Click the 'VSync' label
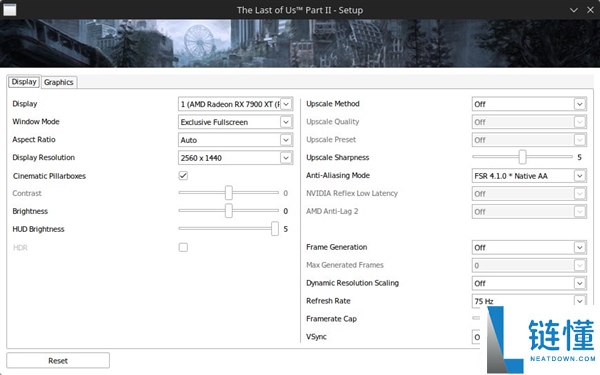600x375 pixels. click(316, 337)
